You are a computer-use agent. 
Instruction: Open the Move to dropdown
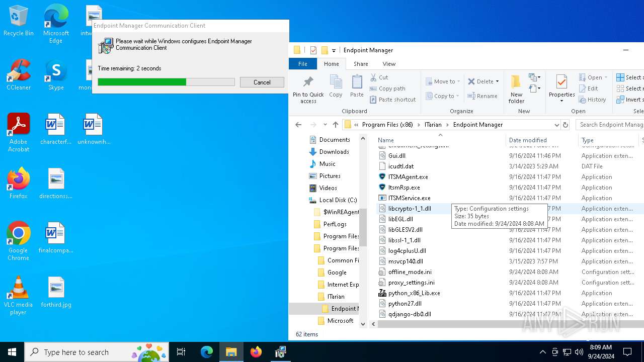point(443,81)
